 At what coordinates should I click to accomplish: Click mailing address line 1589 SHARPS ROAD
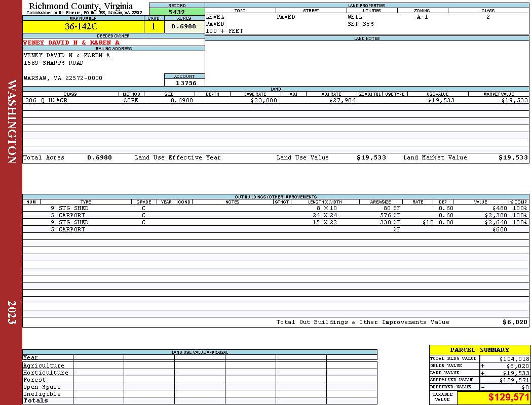tap(53, 63)
